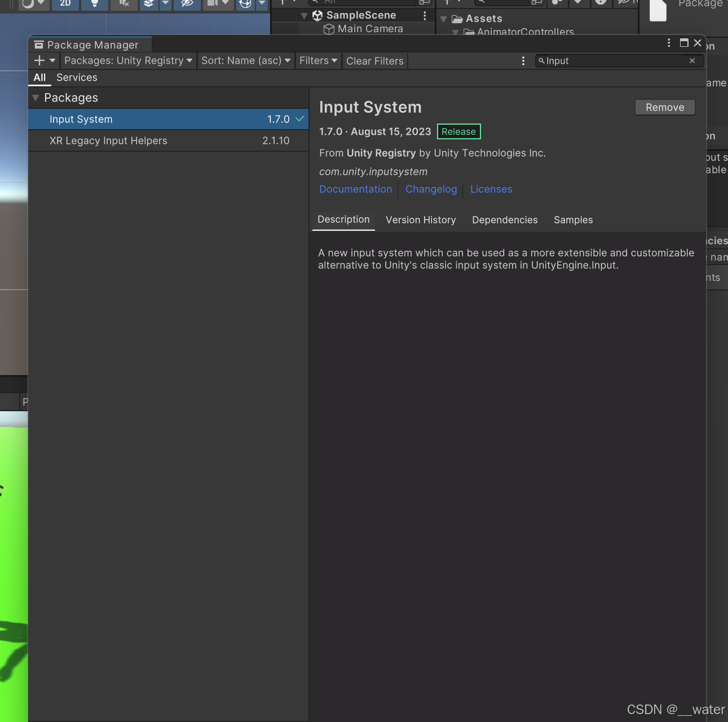This screenshot has width=728, height=722.
Task: Clear the search field with X
Action: click(692, 61)
